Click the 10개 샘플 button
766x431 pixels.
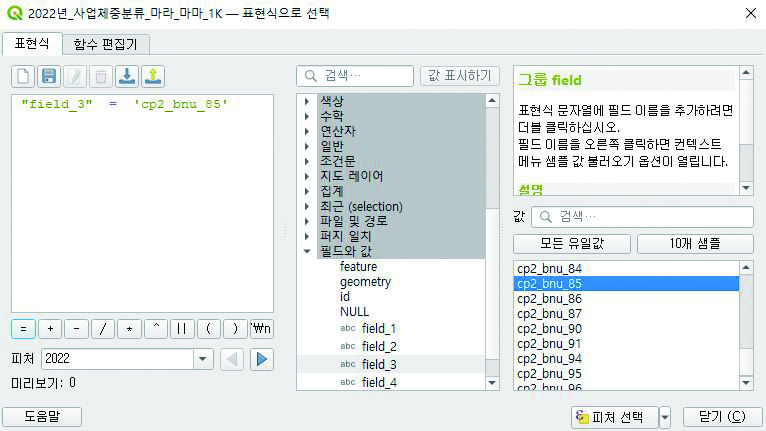click(695, 244)
